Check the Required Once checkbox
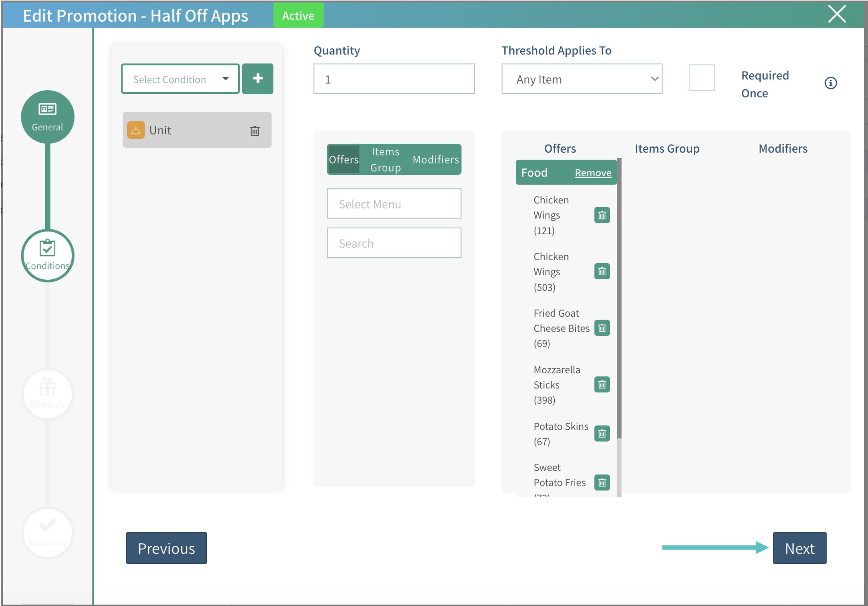Viewport: 868px width, 606px height. click(x=702, y=78)
